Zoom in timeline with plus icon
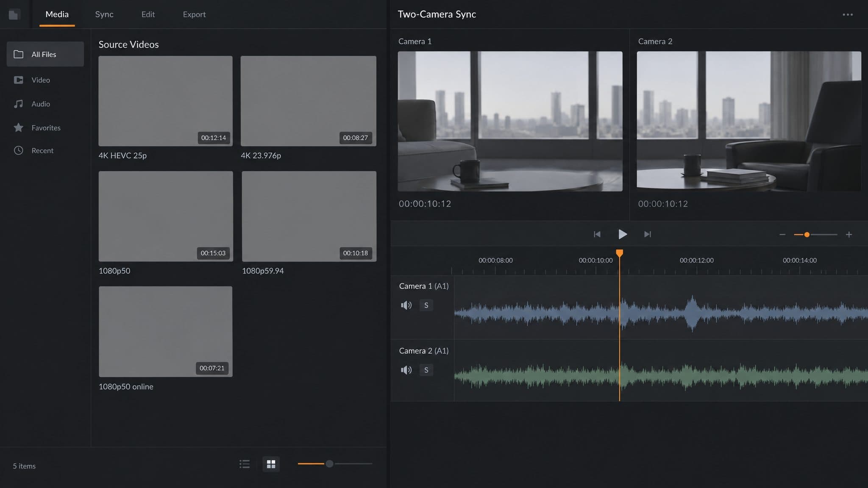The height and width of the screenshot is (488, 868). [x=849, y=235]
